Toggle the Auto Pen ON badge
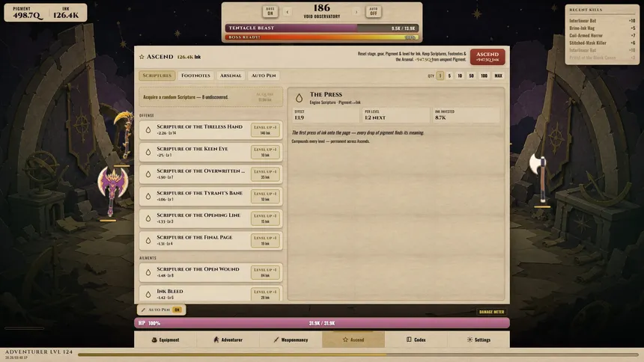Image resolution: width=644 pixels, height=362 pixels. click(177, 310)
